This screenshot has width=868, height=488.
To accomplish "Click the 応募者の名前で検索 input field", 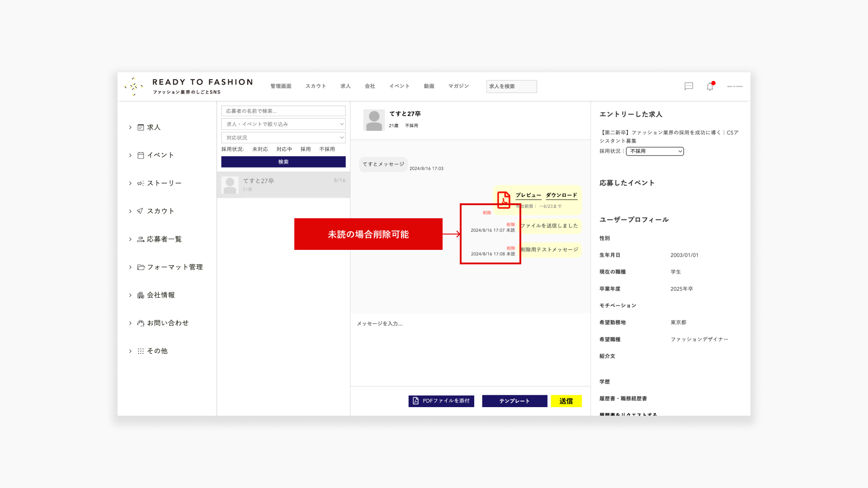I will click(283, 111).
